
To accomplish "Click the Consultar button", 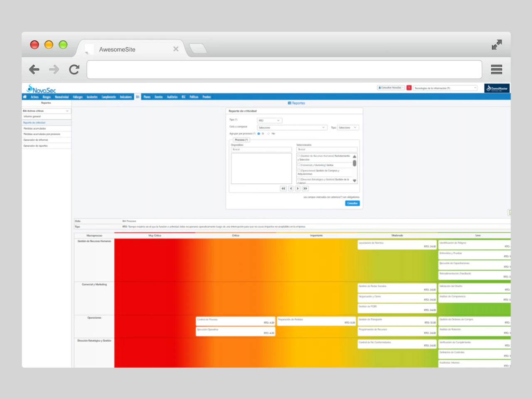I will click(x=352, y=203).
